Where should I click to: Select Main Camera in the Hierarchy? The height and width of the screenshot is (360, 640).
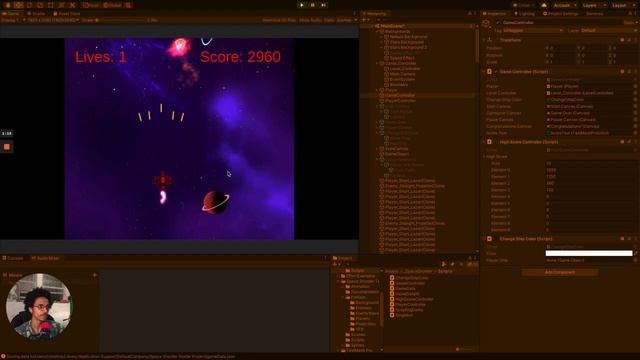coord(402,74)
